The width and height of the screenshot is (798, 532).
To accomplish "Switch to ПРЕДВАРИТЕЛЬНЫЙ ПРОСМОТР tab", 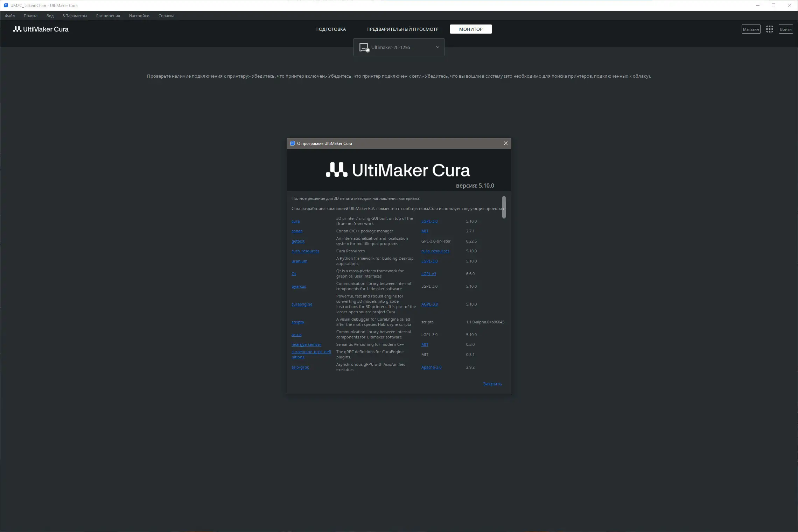I will [x=402, y=29].
